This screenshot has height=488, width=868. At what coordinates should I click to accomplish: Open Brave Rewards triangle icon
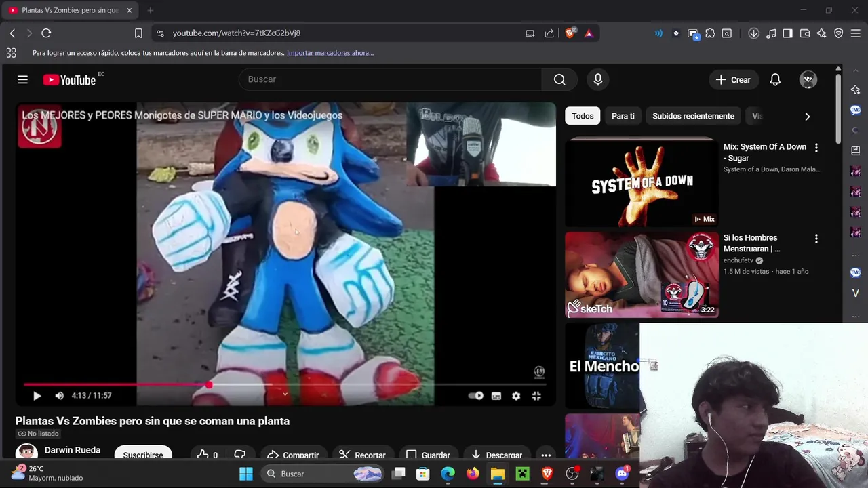(x=589, y=33)
